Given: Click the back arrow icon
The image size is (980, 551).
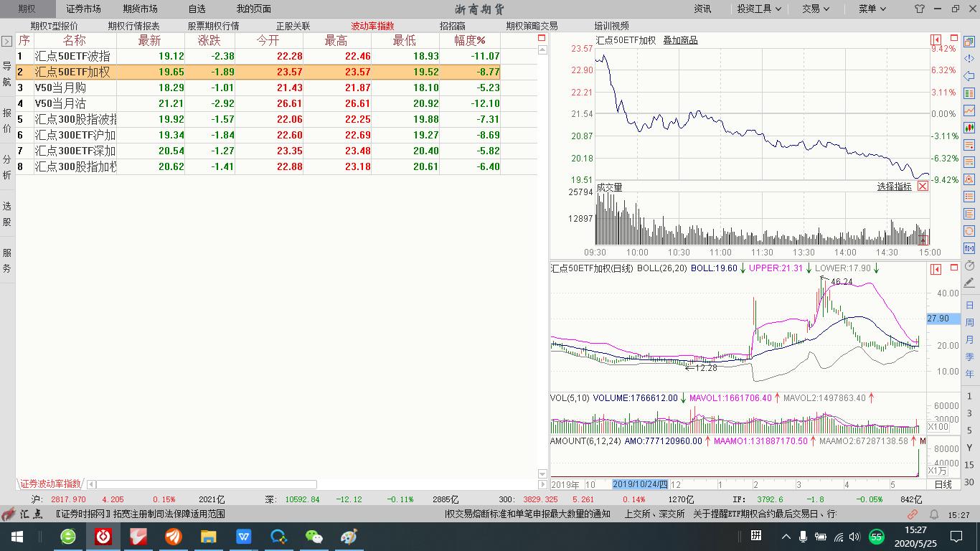Looking at the screenshot, I should 970,76.
